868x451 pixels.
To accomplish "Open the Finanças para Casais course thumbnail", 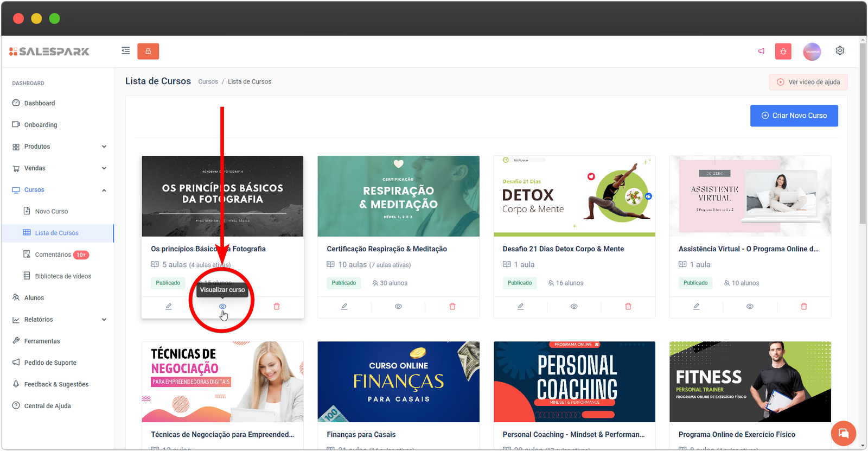I will [398, 382].
